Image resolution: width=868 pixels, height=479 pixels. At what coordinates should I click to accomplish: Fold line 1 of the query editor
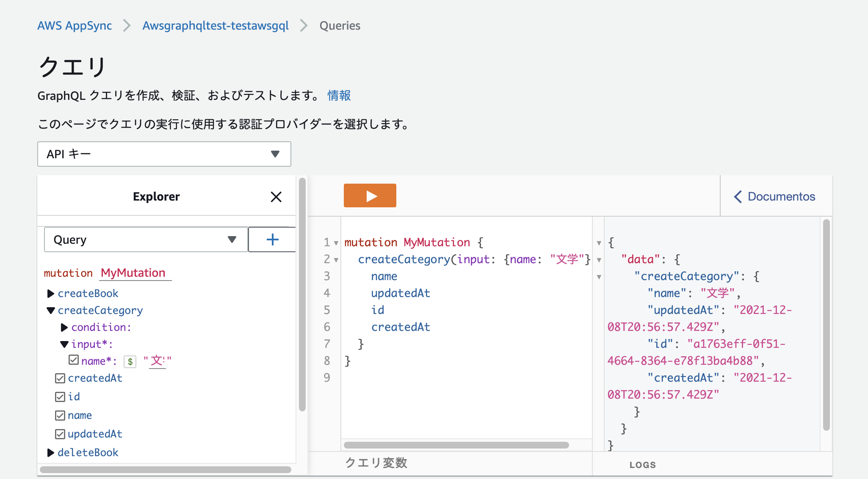(336, 243)
